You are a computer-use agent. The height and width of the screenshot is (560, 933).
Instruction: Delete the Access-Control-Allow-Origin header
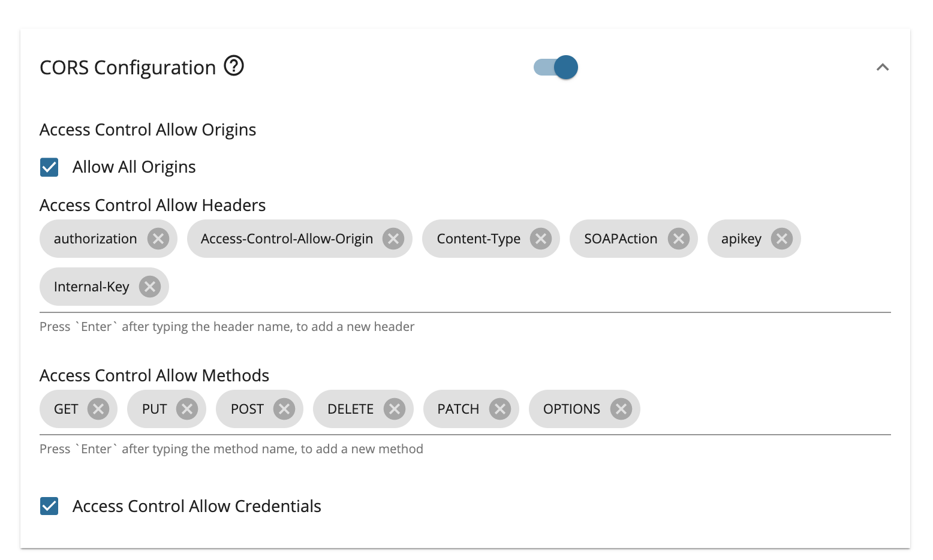coord(393,238)
